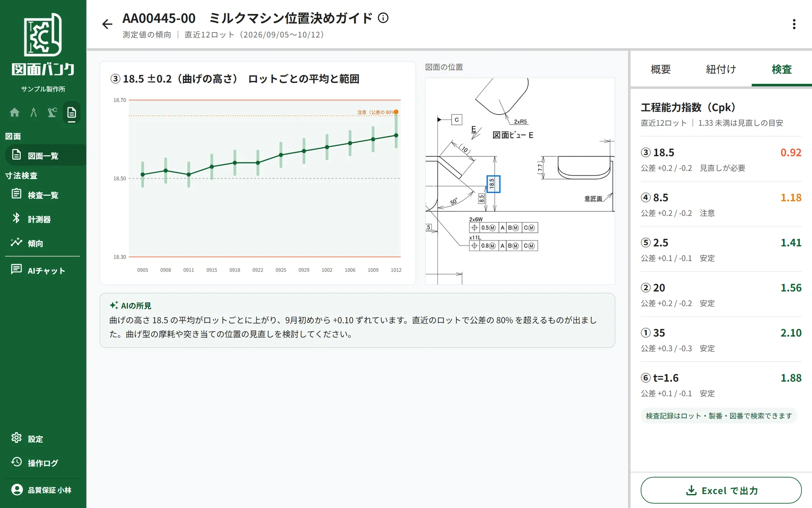Click the AIの所見 sparkle heading

coord(130,305)
